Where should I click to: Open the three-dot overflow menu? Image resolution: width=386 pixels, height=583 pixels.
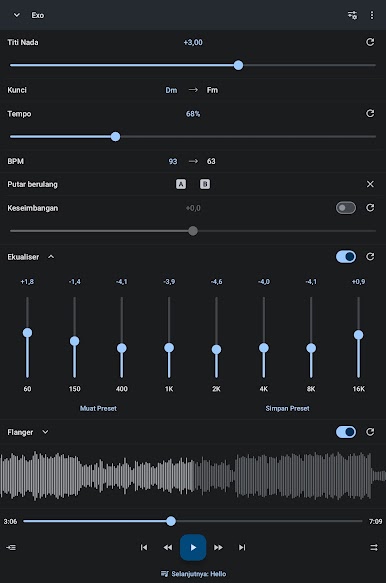pyautogui.click(x=372, y=15)
